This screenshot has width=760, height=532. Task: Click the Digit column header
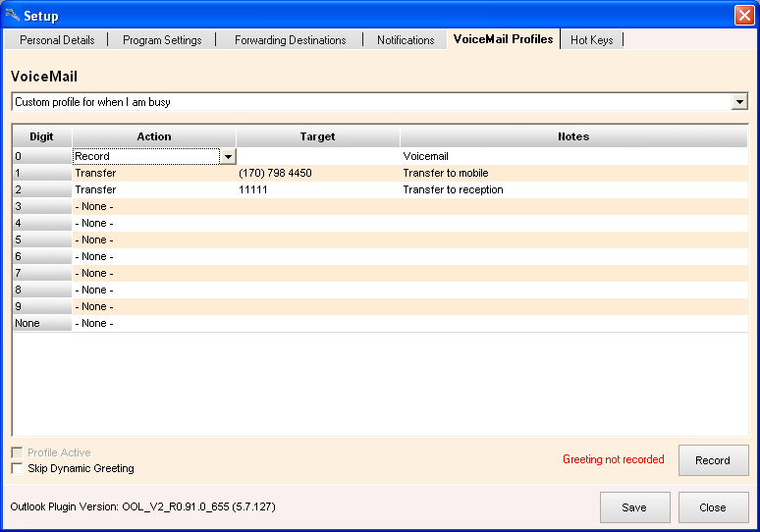(x=42, y=136)
